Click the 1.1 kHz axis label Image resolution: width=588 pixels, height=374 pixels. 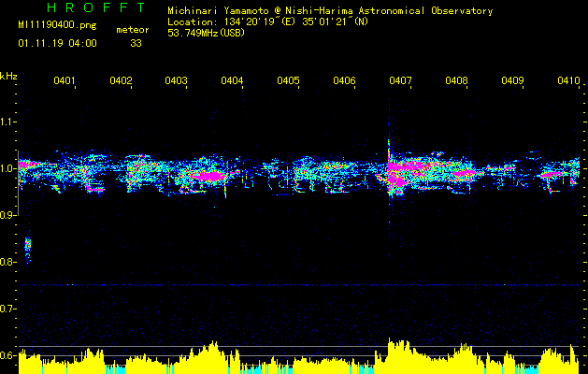pyautogui.click(x=7, y=122)
